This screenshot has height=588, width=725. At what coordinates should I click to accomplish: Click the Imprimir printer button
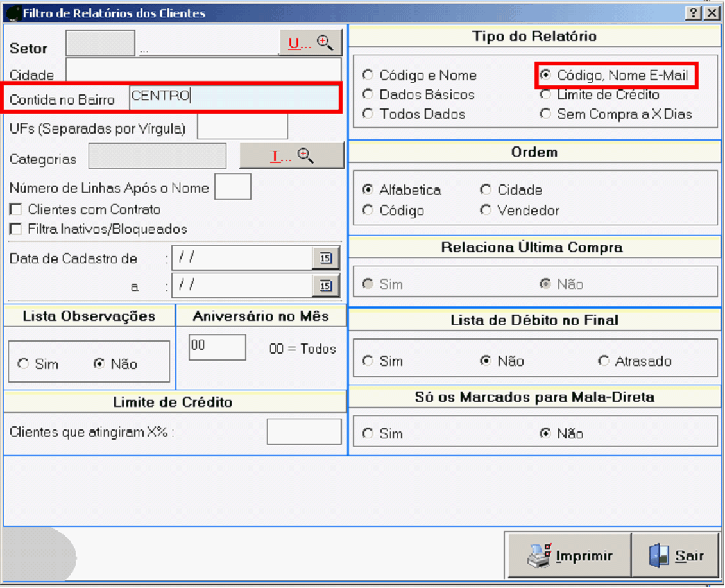[568, 556]
